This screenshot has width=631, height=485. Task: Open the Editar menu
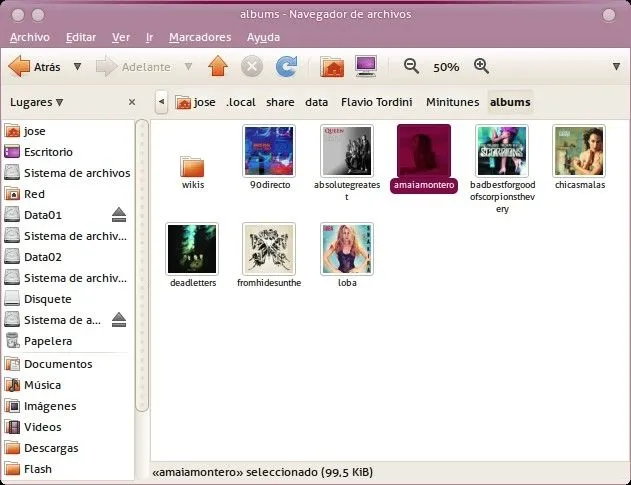(81, 37)
